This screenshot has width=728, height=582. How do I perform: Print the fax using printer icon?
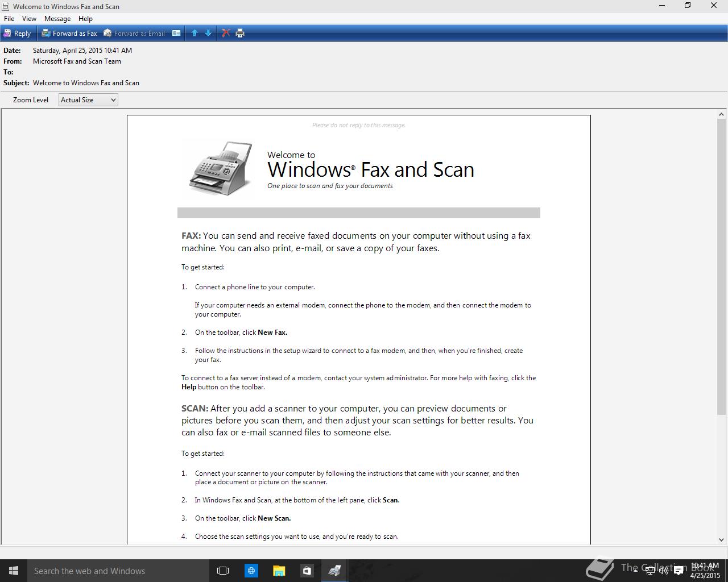240,33
